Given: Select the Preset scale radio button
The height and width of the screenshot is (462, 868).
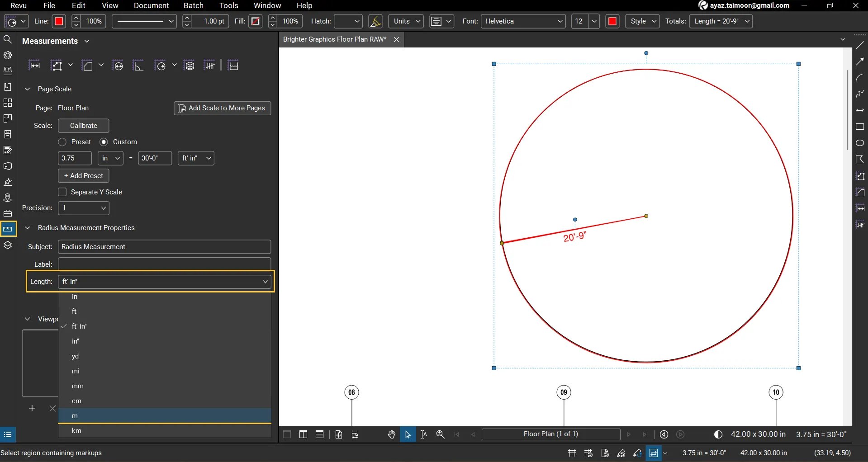Looking at the screenshot, I should point(62,141).
